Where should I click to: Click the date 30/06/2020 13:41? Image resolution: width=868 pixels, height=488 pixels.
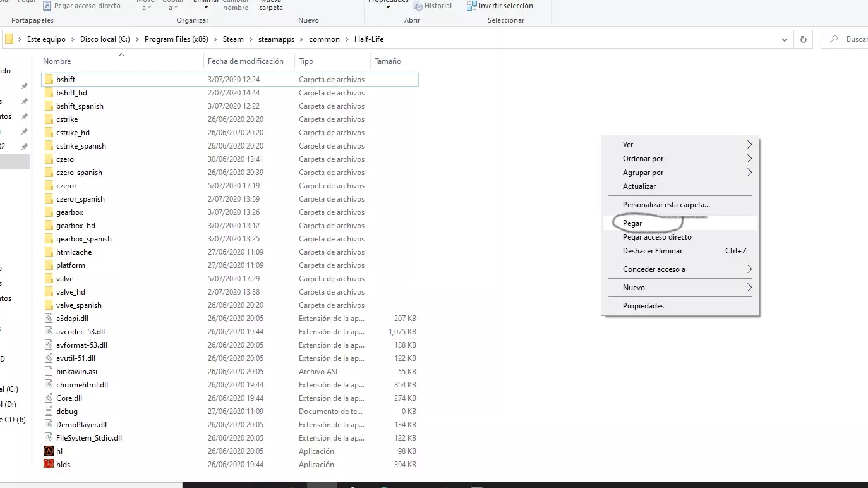click(236, 159)
